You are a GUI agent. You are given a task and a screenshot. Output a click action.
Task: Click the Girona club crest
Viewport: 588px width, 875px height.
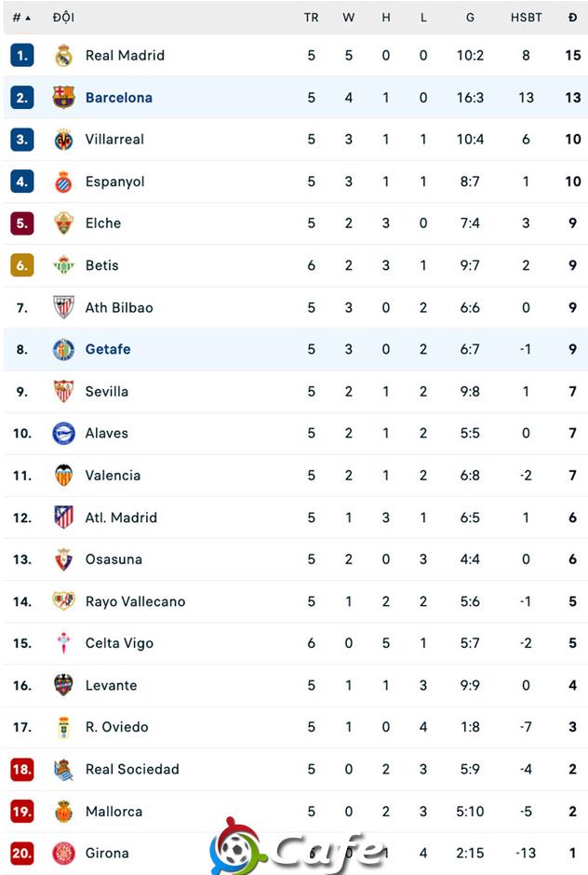tap(63, 853)
